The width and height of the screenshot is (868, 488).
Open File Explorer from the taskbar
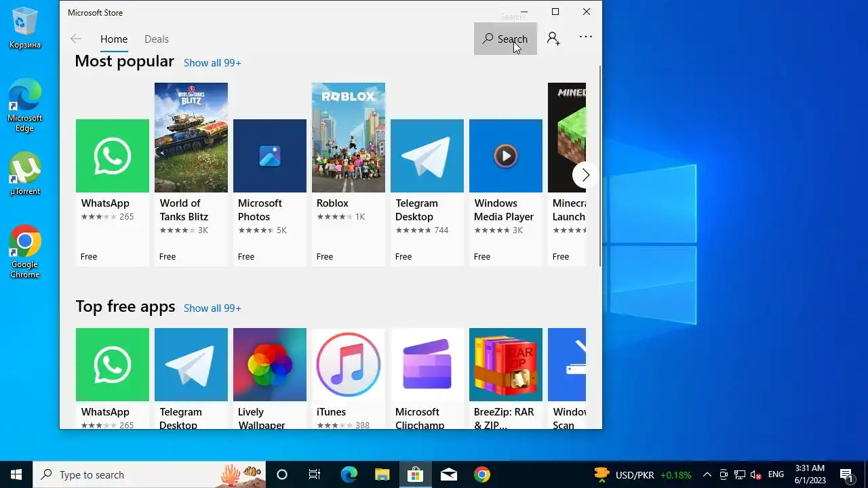382,474
